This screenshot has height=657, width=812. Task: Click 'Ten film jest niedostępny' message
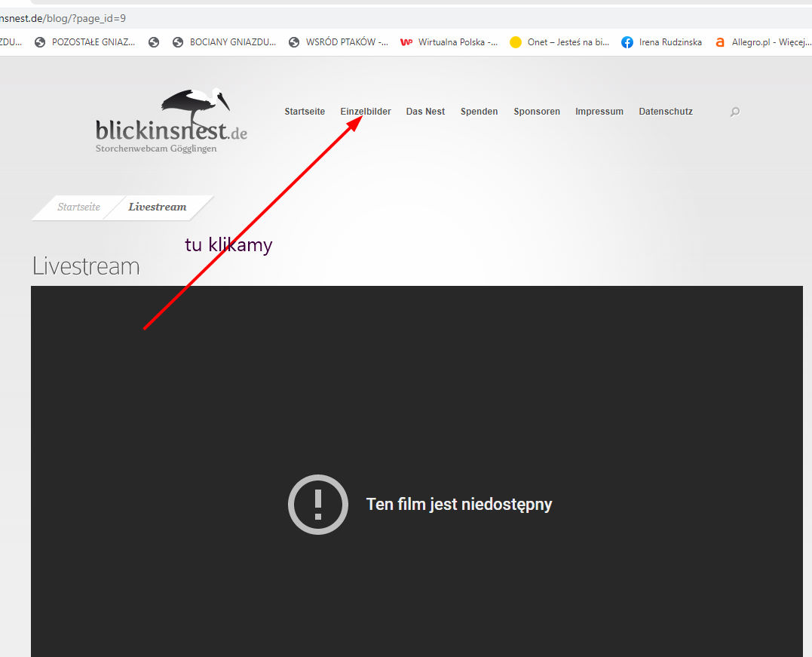[x=459, y=504]
